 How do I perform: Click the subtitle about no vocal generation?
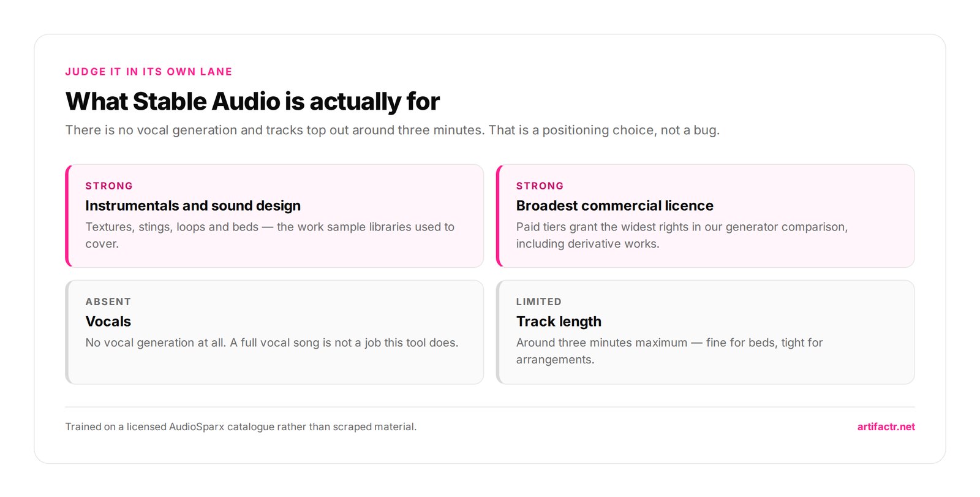pyautogui.click(x=393, y=130)
